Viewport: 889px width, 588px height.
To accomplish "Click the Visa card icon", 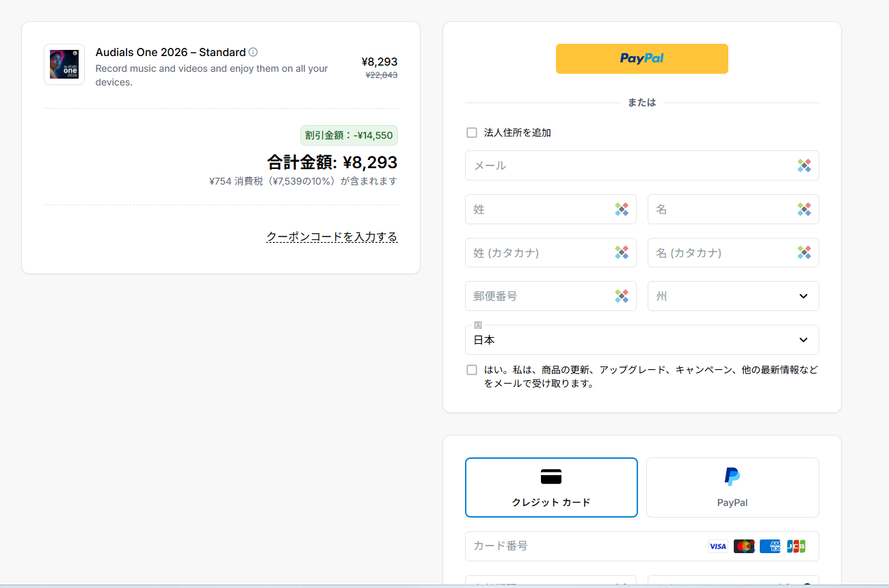I will (x=717, y=546).
